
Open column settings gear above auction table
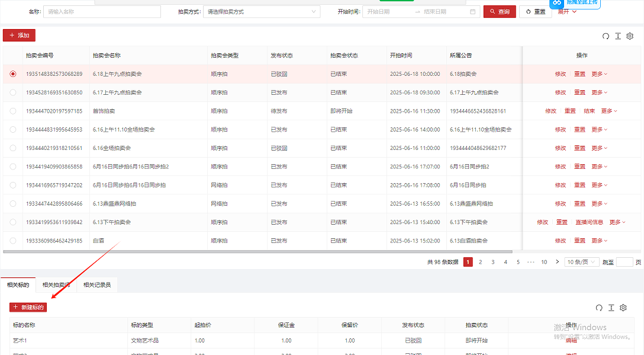[630, 36]
